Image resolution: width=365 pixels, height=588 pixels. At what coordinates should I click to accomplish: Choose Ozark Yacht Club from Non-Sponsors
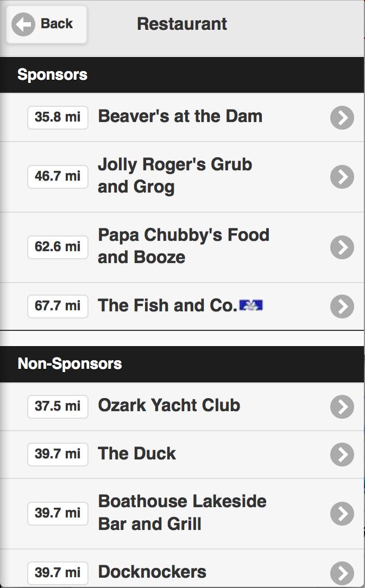pos(169,405)
